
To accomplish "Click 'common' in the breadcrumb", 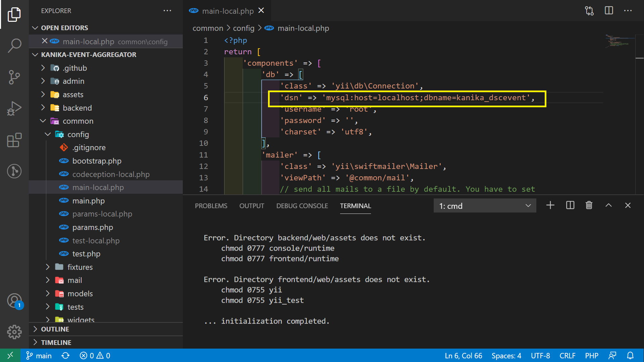I will (208, 28).
